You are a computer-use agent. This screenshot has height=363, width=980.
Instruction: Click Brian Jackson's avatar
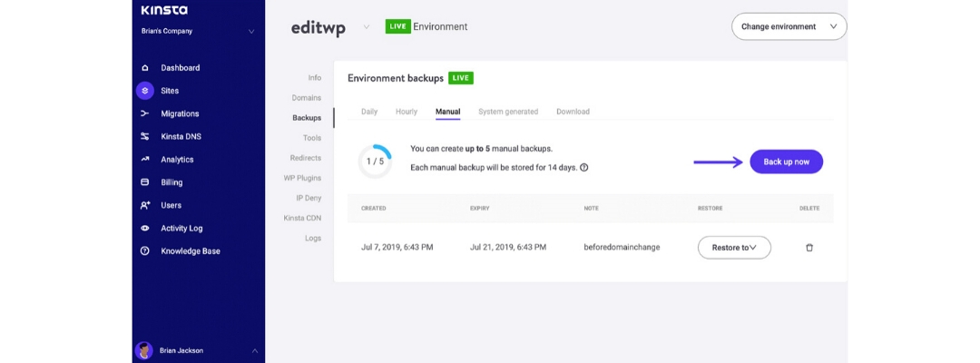click(144, 350)
